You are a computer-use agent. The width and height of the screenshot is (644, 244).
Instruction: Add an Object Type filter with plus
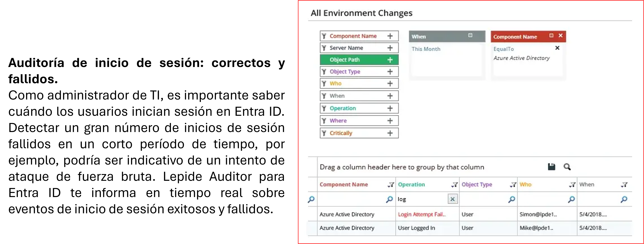pos(390,72)
